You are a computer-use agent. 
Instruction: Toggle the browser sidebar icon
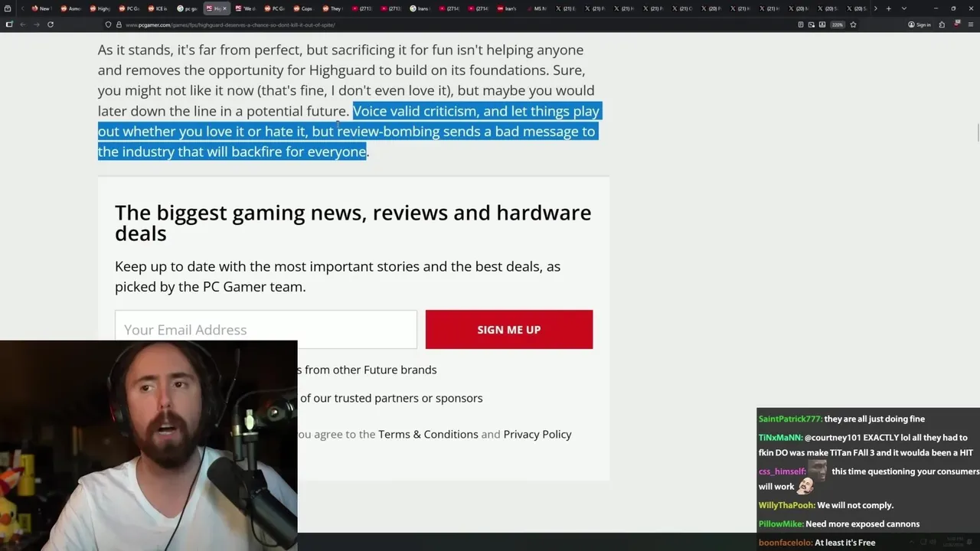tap(9, 24)
